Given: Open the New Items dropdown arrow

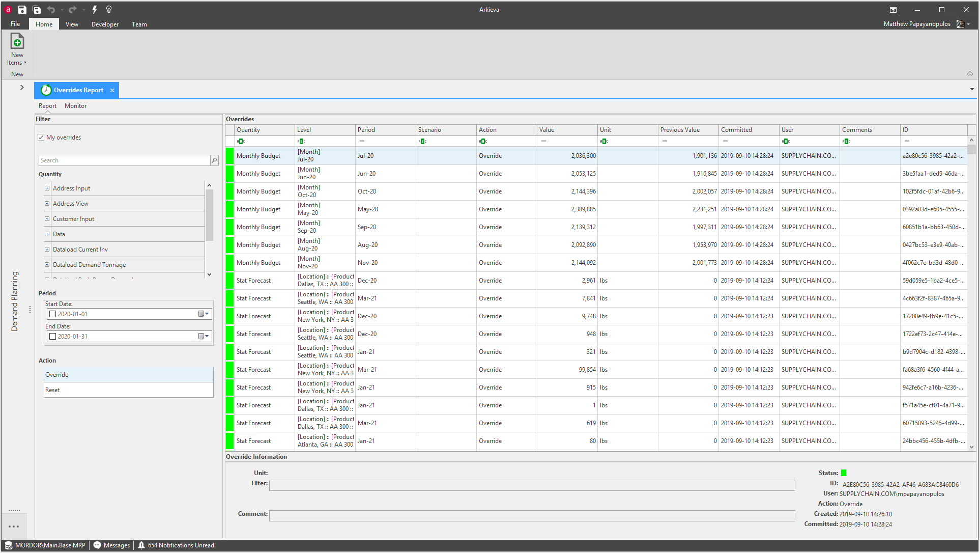Looking at the screenshot, I should tap(25, 63).
